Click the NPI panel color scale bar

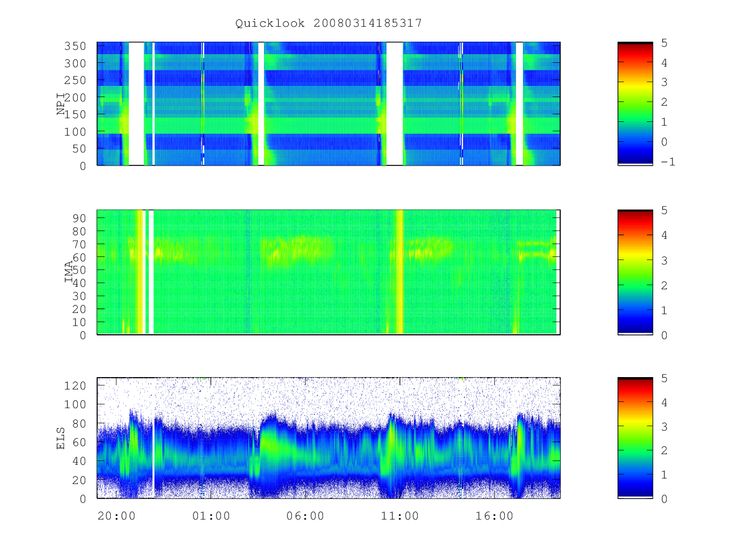point(635,103)
